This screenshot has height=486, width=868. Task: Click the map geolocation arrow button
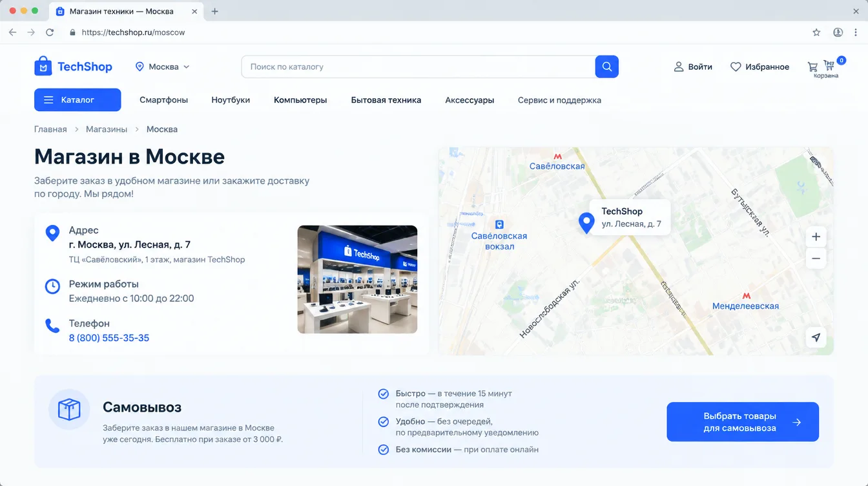point(816,337)
